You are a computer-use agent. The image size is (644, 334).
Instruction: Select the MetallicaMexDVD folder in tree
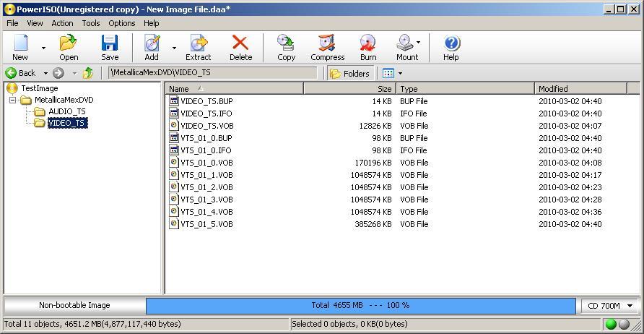pos(64,100)
